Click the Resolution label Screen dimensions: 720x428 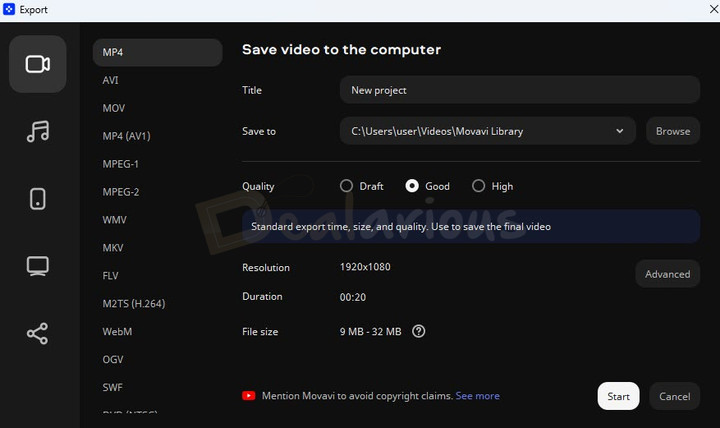tap(266, 268)
